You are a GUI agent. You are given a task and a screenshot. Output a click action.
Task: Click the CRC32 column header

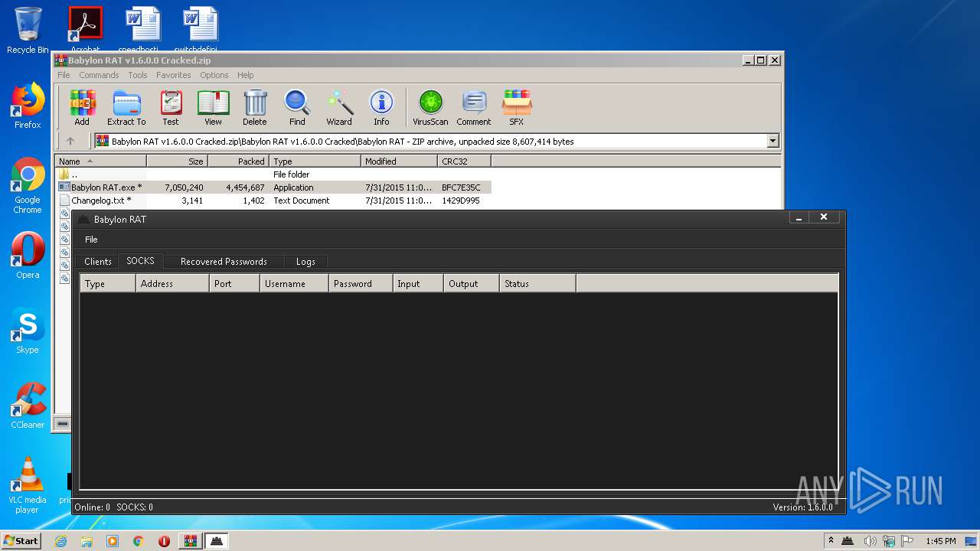tap(464, 161)
